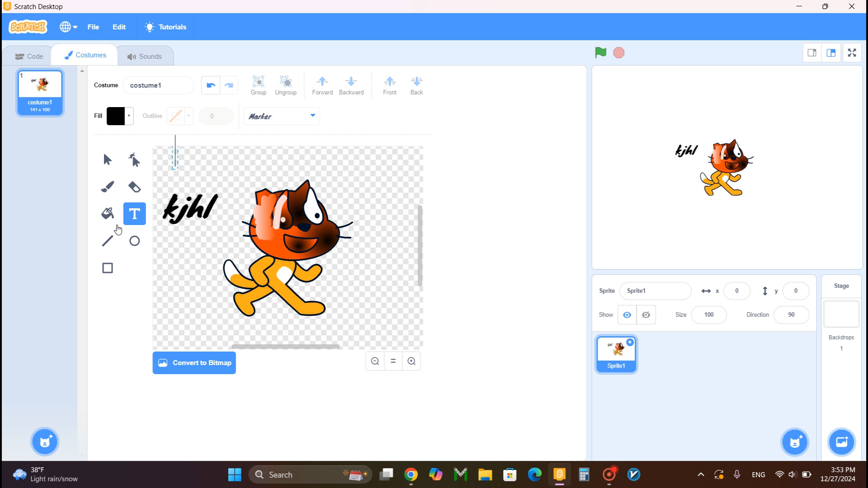Open the Marker font dropdown
Screen dimensions: 868x488
[282, 116]
